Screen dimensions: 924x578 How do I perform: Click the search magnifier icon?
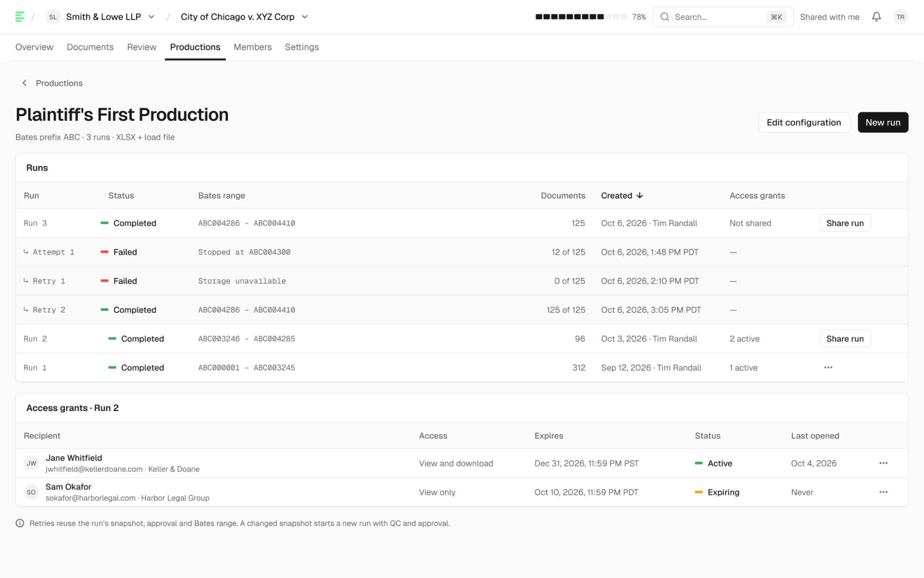(664, 17)
